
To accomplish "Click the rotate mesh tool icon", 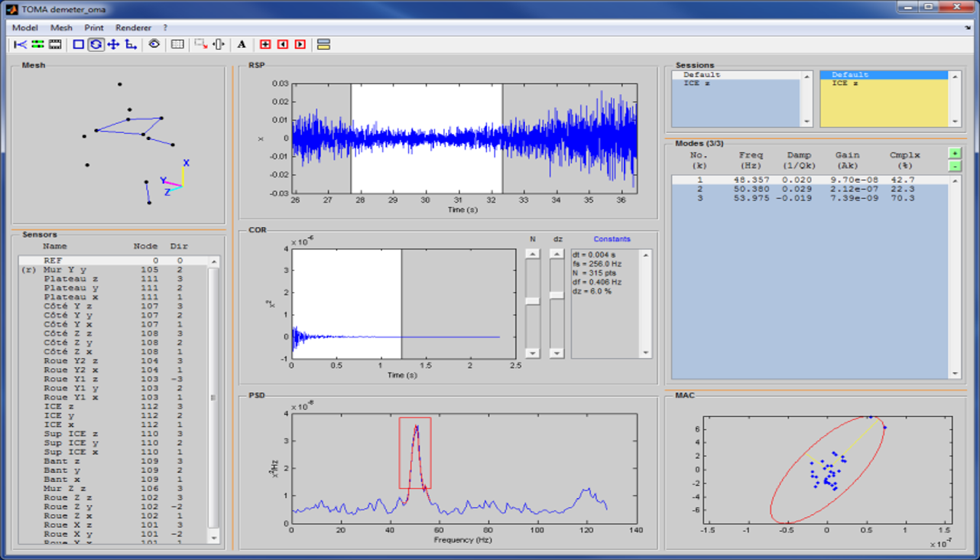I will click(96, 44).
